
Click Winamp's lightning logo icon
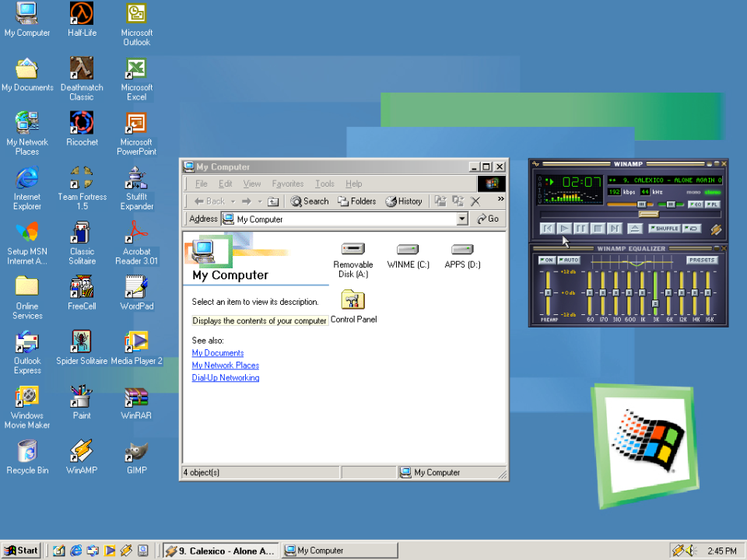tap(716, 229)
